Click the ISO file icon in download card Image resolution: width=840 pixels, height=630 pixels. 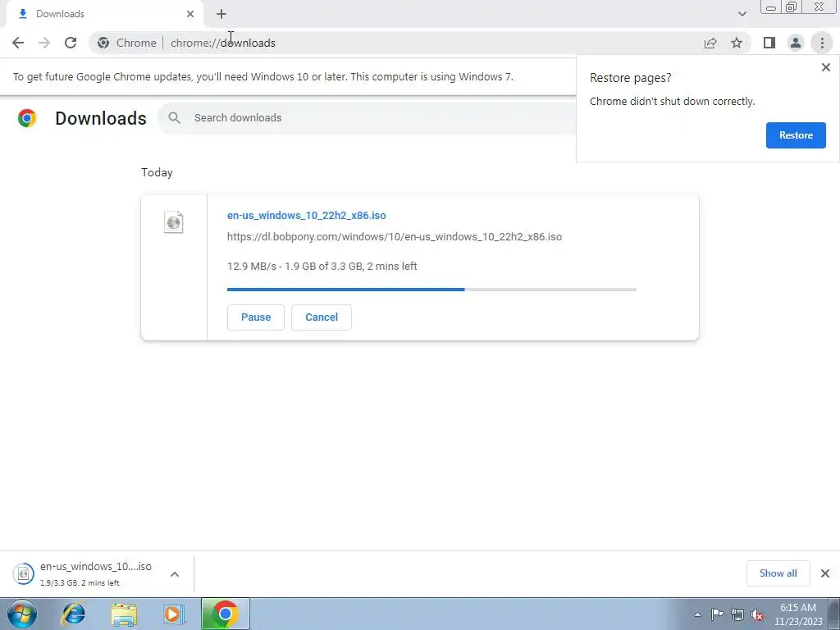pyautogui.click(x=174, y=221)
